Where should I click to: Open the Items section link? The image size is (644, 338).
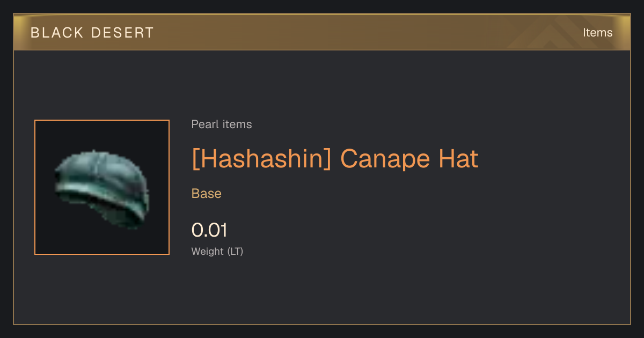(x=597, y=33)
